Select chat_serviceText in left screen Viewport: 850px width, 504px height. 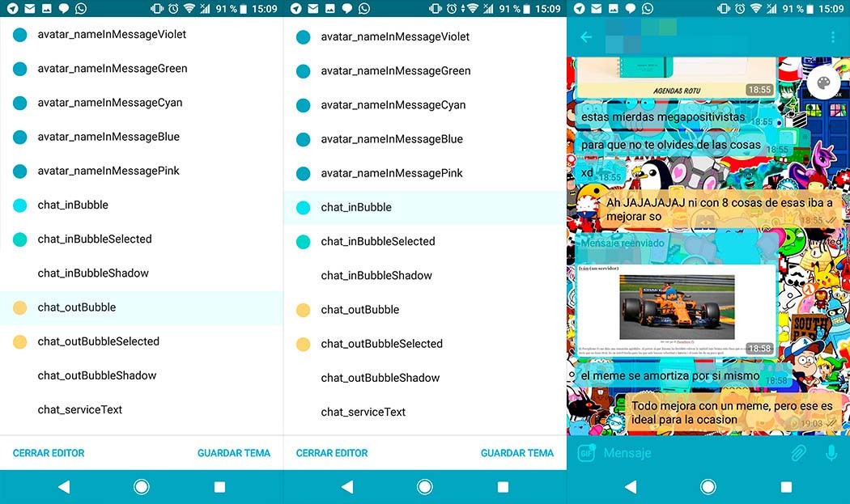[142, 410]
